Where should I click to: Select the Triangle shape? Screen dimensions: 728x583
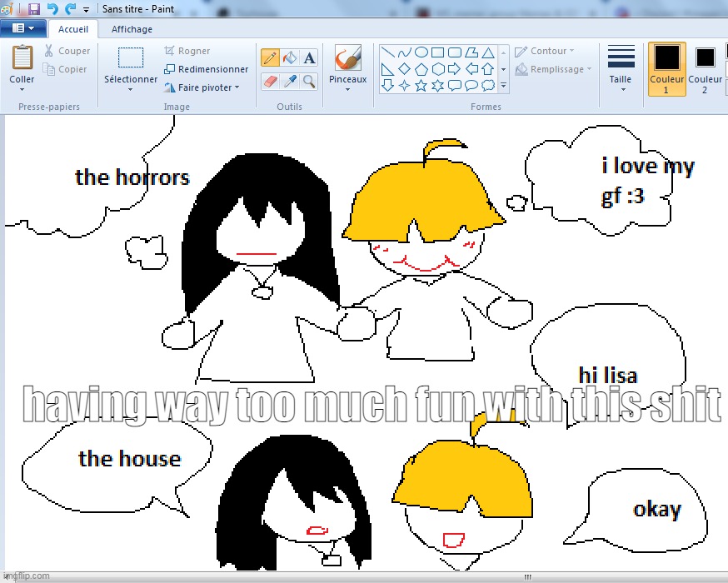point(487,52)
